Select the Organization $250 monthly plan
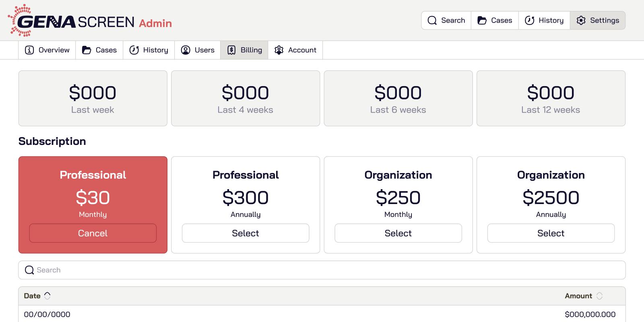Screen dimensions: 644x322 click(x=398, y=233)
